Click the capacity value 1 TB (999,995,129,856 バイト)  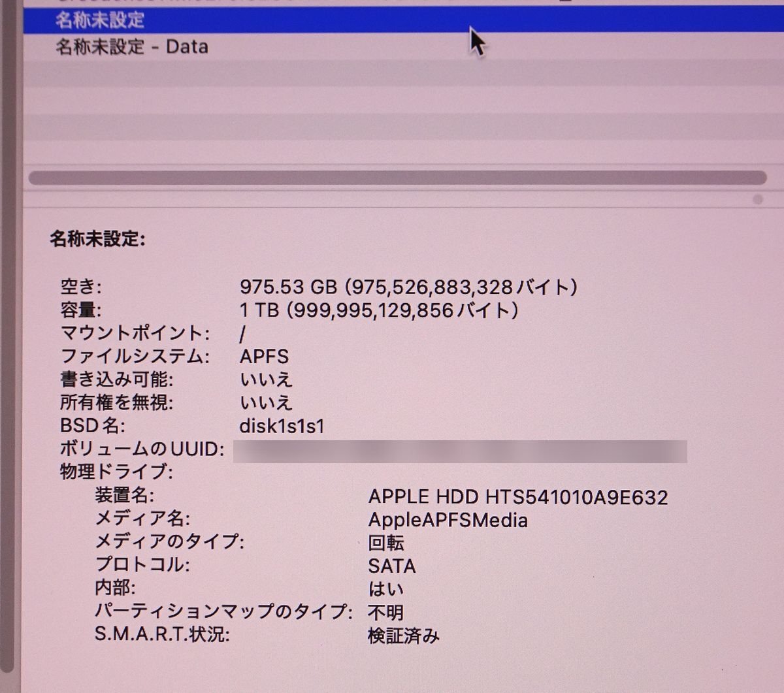tap(379, 310)
